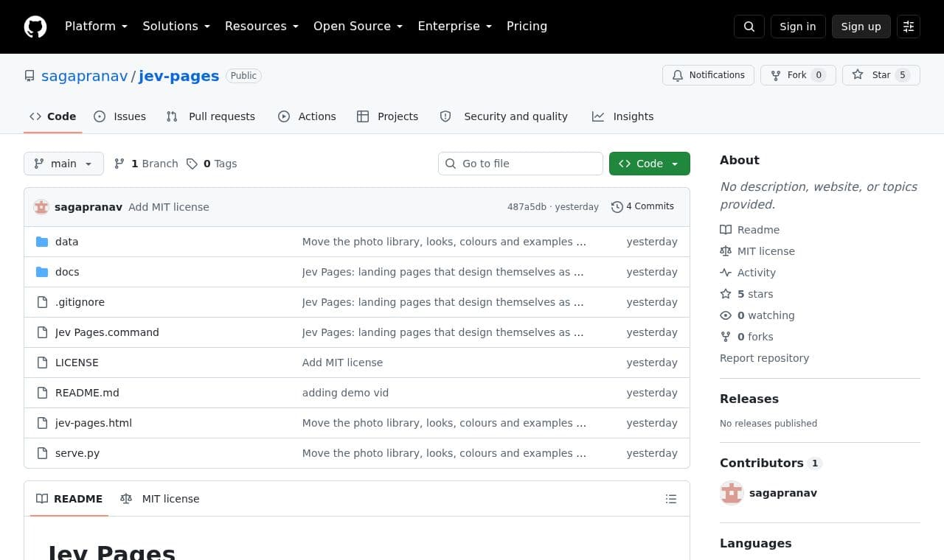Click the Sign up button
The height and width of the screenshot is (560, 944).
[861, 27]
